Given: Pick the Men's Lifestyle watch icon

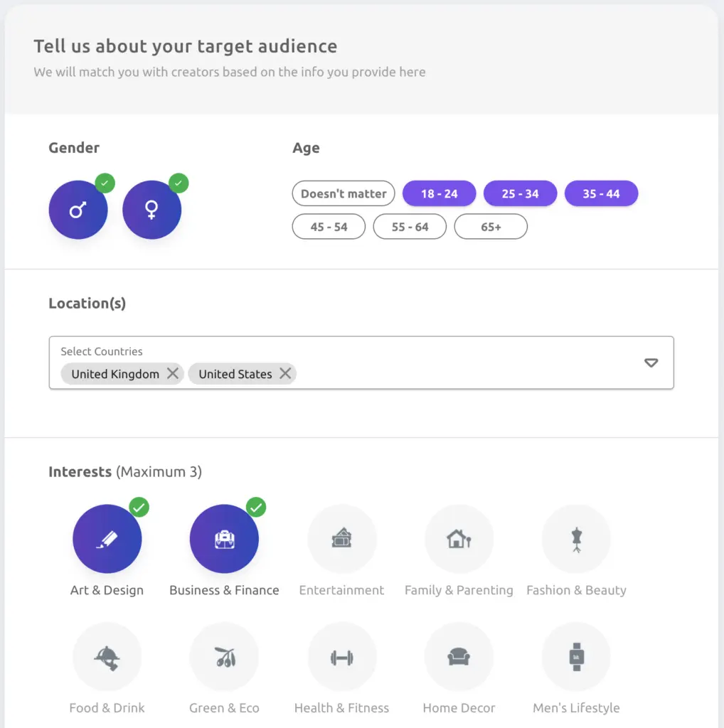Looking at the screenshot, I should pyautogui.click(x=576, y=657).
